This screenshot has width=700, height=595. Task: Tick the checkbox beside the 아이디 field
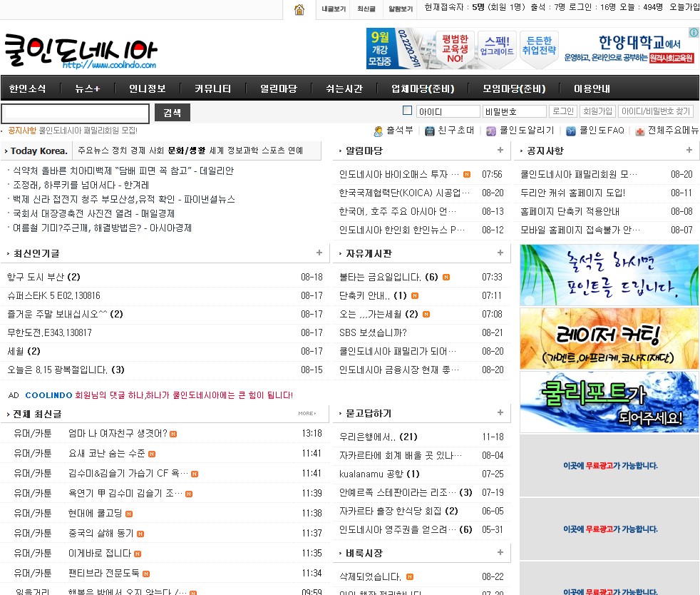[x=407, y=111]
